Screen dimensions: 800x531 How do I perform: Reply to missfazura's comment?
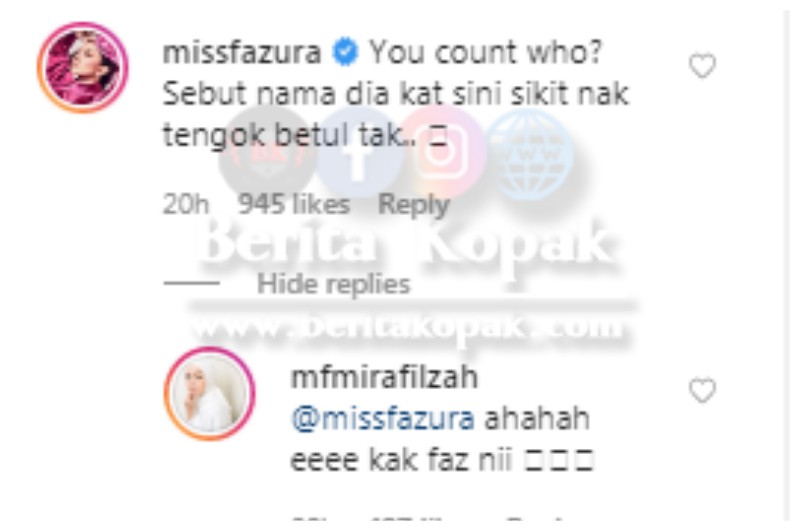click(x=413, y=205)
